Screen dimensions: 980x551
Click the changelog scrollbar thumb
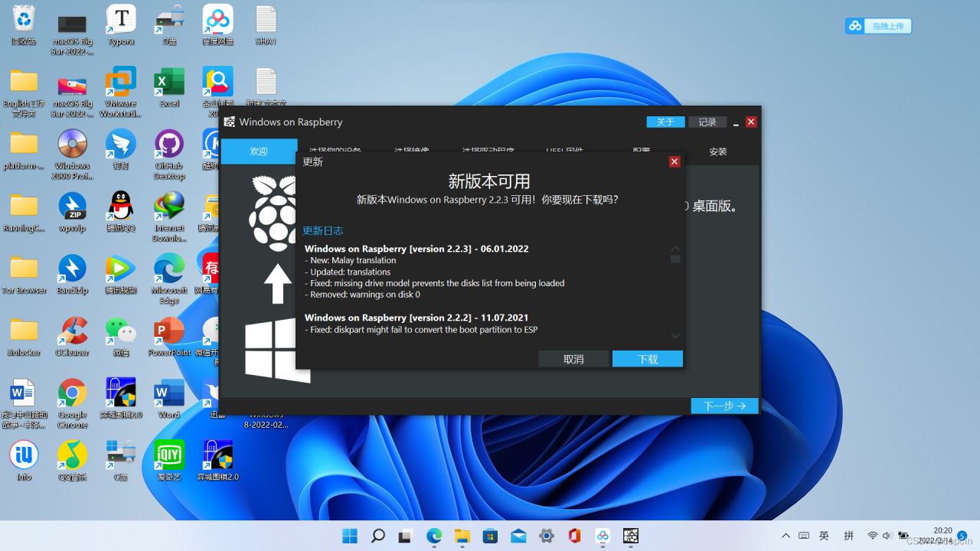point(675,259)
